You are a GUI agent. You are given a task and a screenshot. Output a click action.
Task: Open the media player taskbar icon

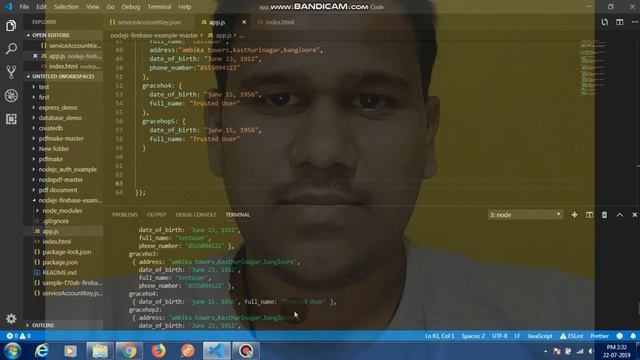(70, 351)
